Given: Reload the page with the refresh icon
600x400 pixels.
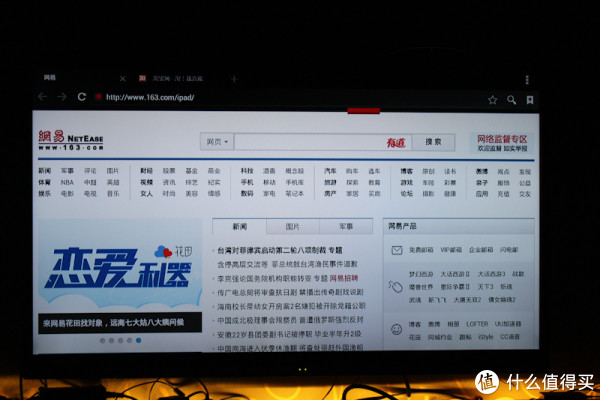Looking at the screenshot, I should click(x=82, y=96).
